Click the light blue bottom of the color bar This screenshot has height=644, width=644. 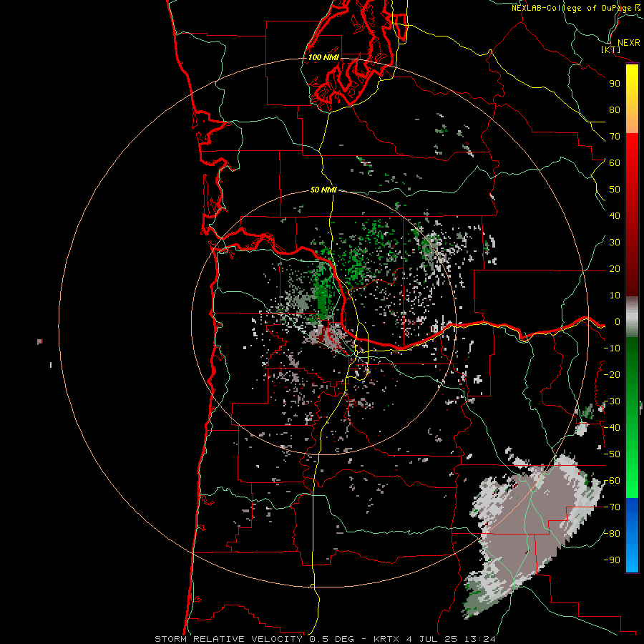coord(632,559)
